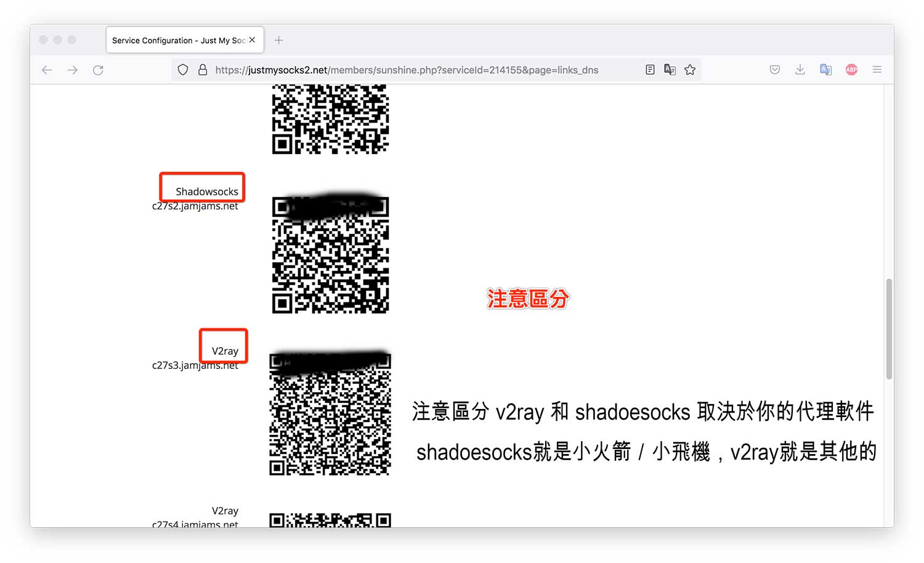Open the Downloads panel
The height and width of the screenshot is (563, 924).
point(800,70)
